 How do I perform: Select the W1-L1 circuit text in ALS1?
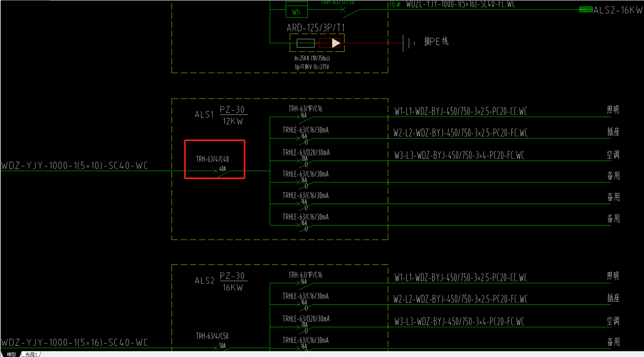pos(461,111)
